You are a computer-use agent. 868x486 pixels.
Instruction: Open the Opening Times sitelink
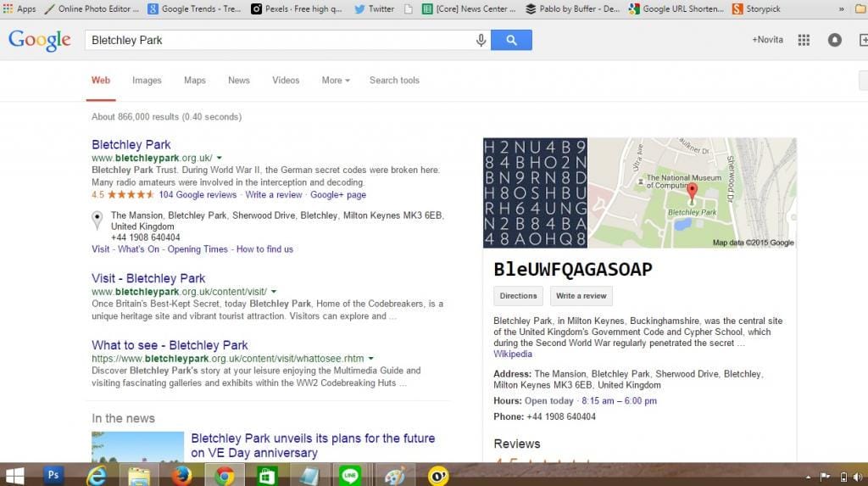click(198, 249)
